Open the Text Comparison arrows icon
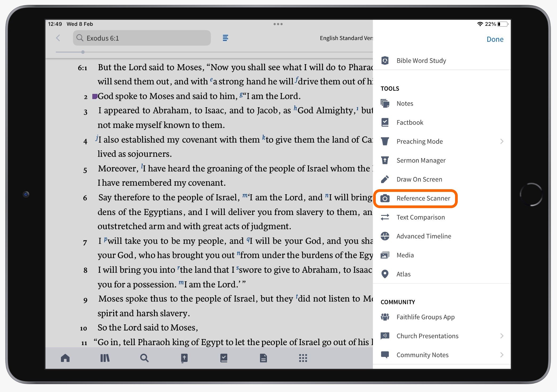This screenshot has width=557, height=392. pyautogui.click(x=385, y=217)
